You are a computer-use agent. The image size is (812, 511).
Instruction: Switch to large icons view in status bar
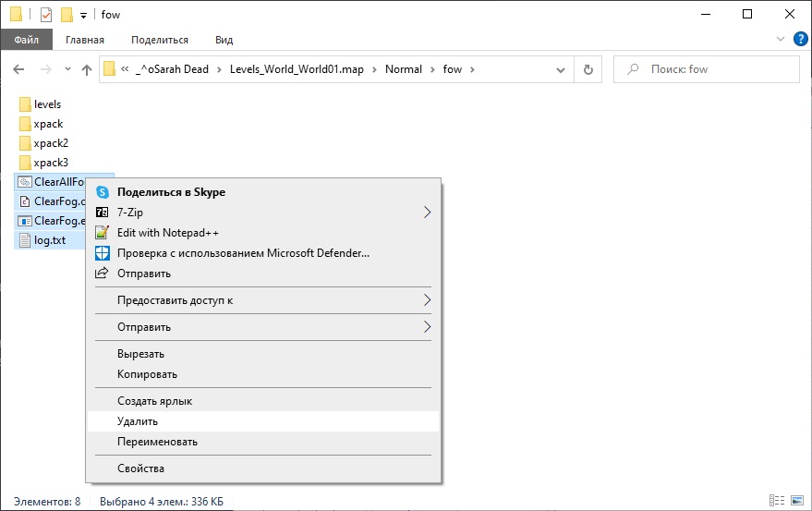coord(798,502)
